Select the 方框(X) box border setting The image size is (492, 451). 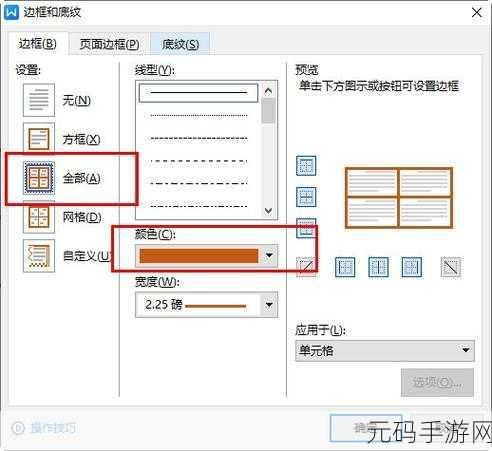(x=39, y=139)
